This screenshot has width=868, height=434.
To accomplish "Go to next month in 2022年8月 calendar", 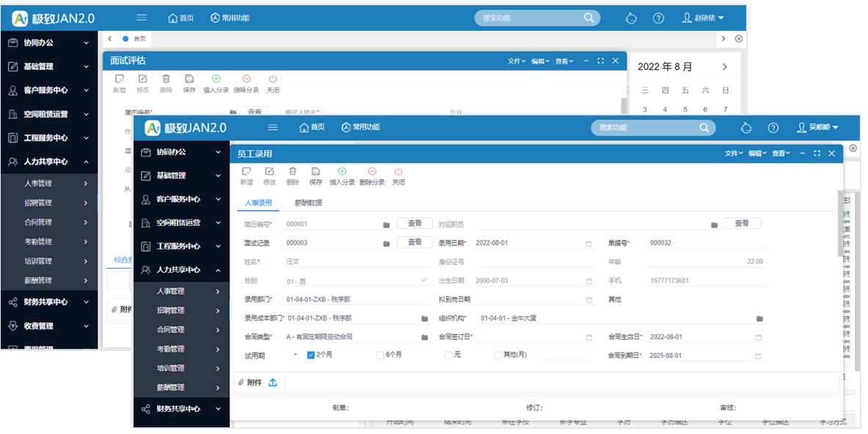I will pyautogui.click(x=725, y=67).
